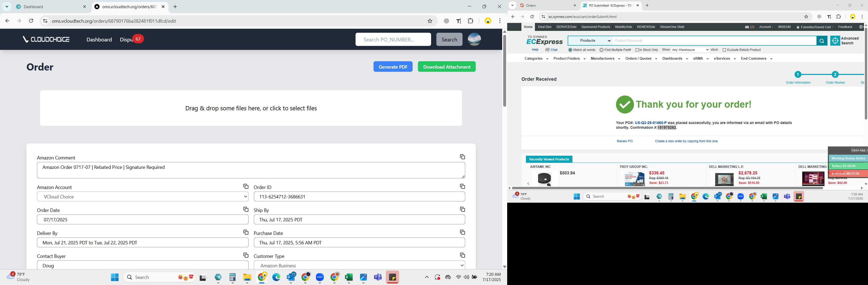Open the Amazon Account dropdown

pos(143,197)
